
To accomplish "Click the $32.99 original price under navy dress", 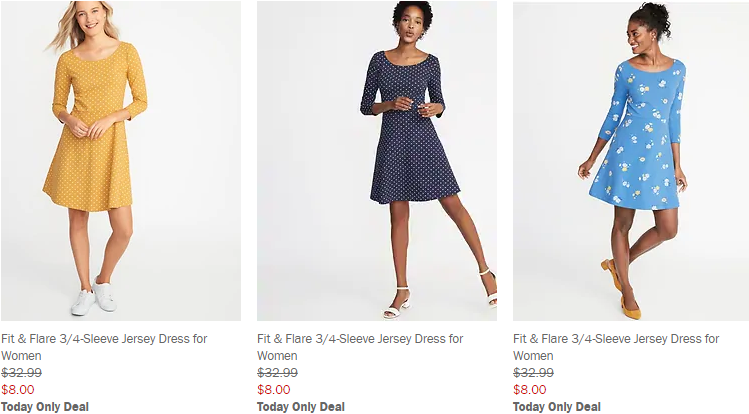I will [x=277, y=373].
